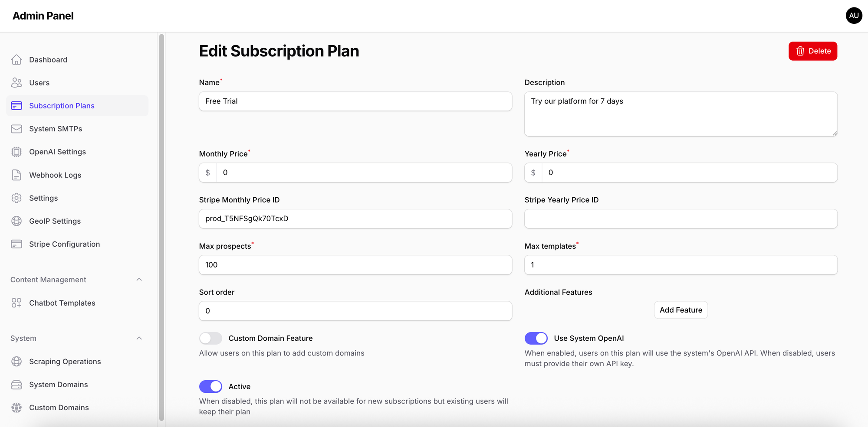868x427 pixels.
Task: Go to Scraping Operations page
Action: [65, 362]
